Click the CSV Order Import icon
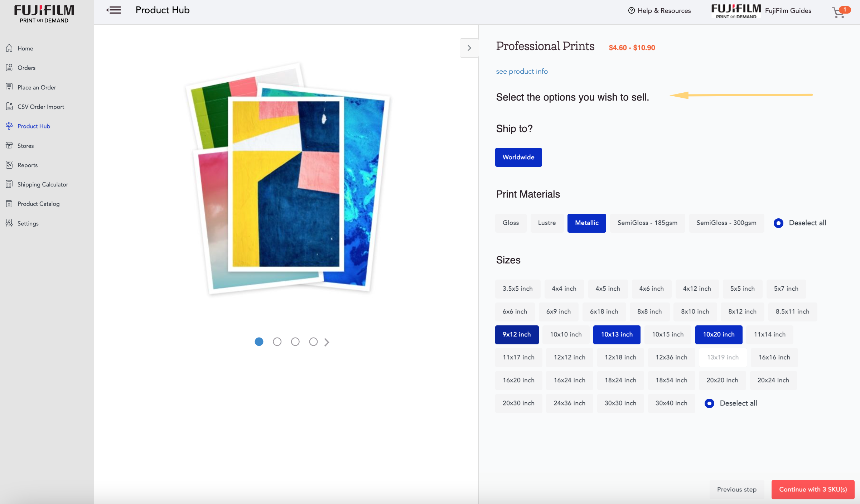Viewport: 860px width, 504px height. point(9,106)
